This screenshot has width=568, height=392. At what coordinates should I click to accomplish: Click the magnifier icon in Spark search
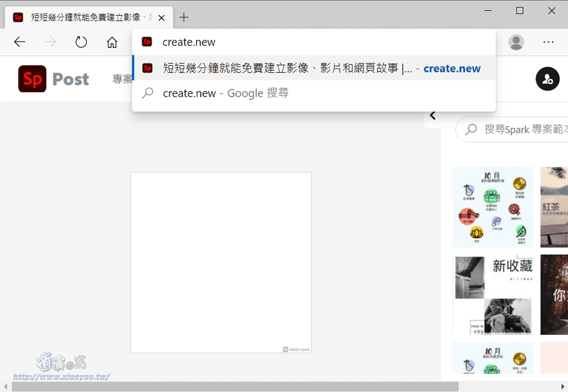click(471, 129)
